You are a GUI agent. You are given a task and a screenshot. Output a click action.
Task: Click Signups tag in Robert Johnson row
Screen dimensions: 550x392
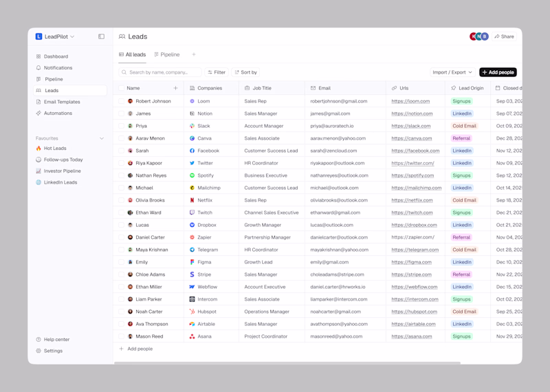(461, 101)
